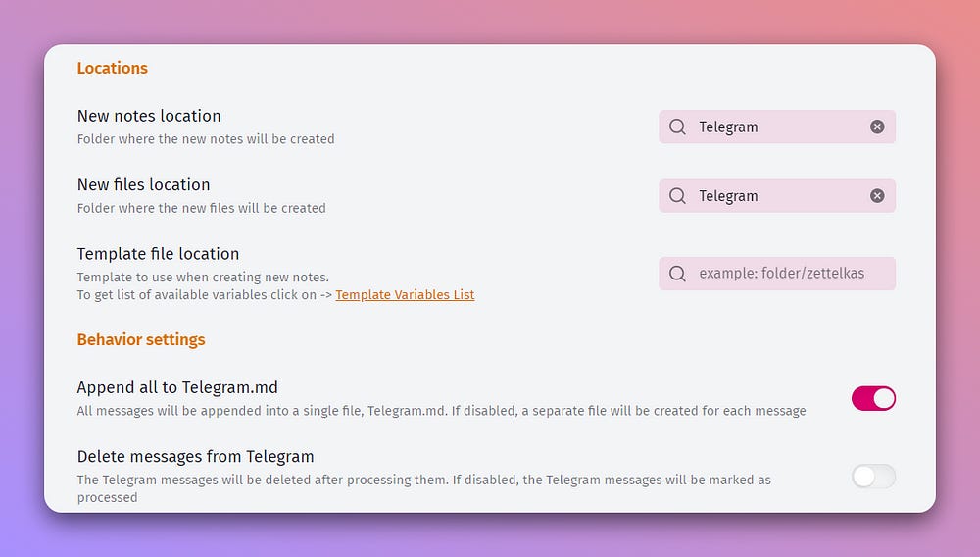Screen dimensions: 980x557
Task: Click the Append all to Telegram.md label
Action: (x=177, y=387)
